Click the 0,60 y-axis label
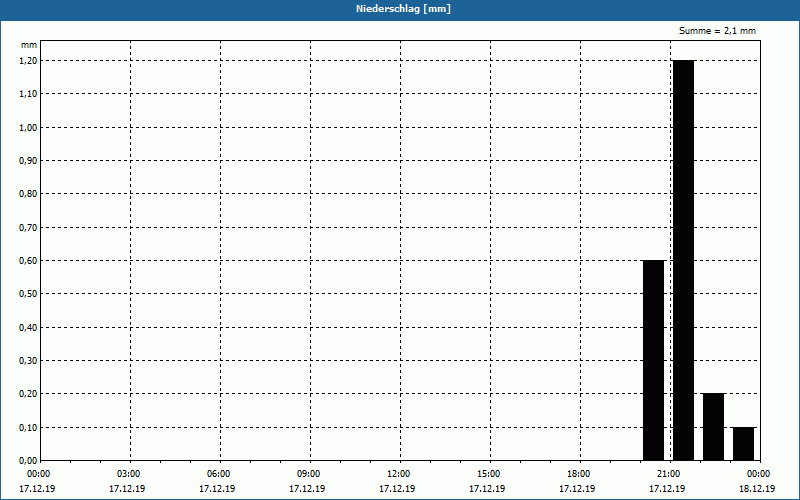800x500 pixels. [x=28, y=261]
